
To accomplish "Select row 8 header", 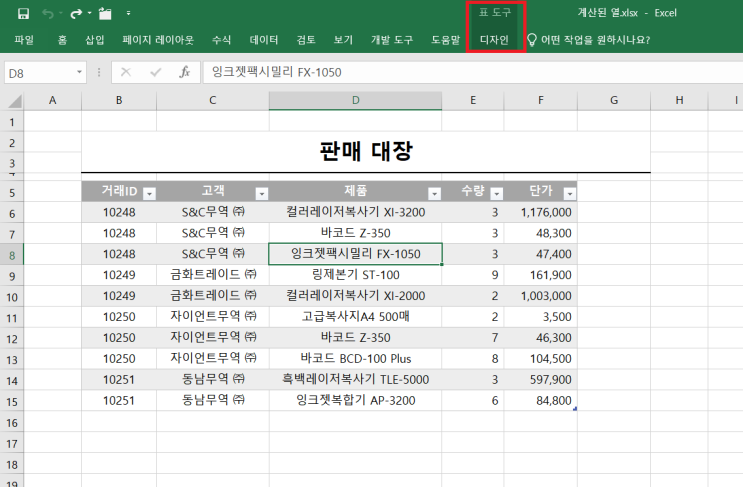I will [12, 255].
